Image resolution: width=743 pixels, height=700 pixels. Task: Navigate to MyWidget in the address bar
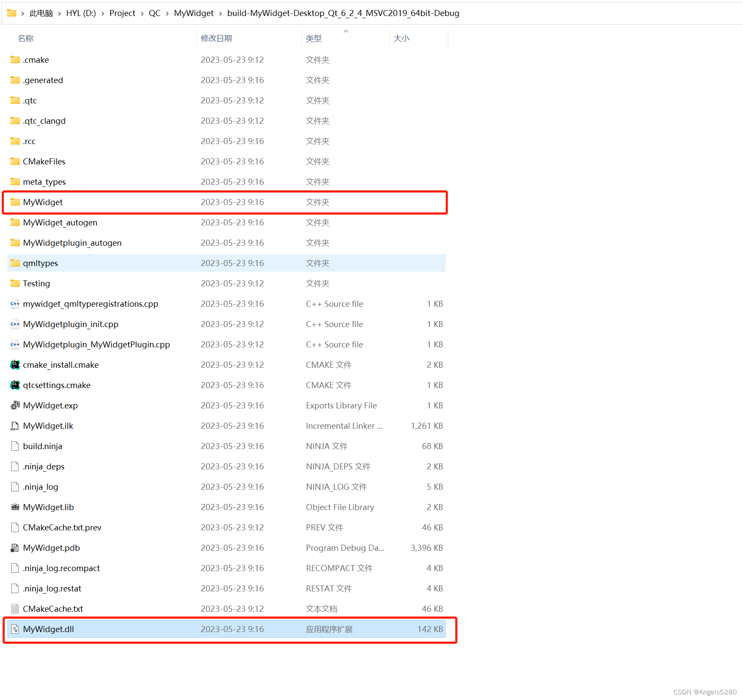click(x=193, y=13)
